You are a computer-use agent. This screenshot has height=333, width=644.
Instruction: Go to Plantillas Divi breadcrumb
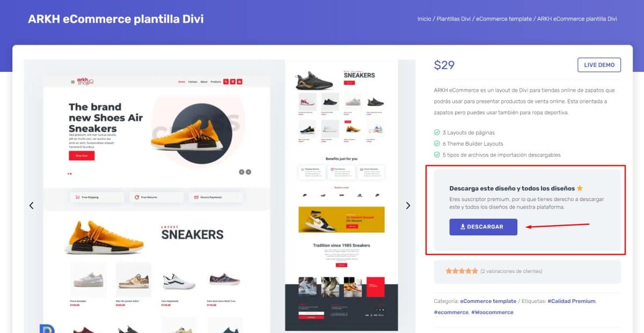pyautogui.click(x=453, y=19)
